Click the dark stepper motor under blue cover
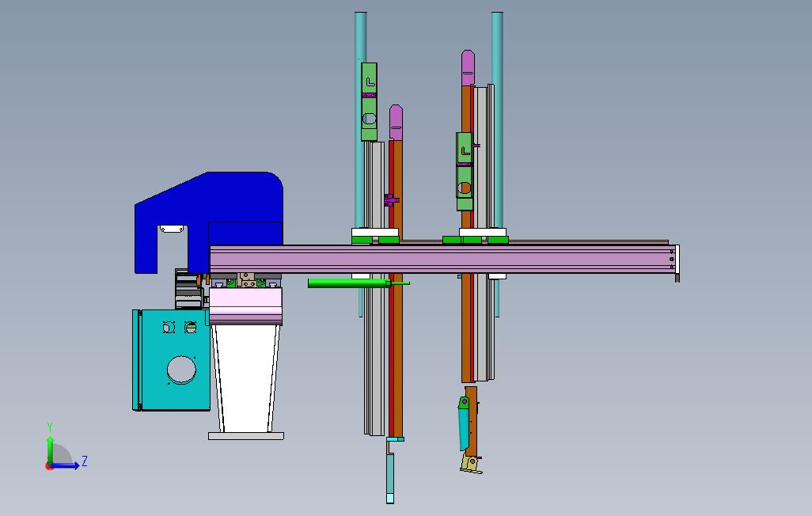 188,290
